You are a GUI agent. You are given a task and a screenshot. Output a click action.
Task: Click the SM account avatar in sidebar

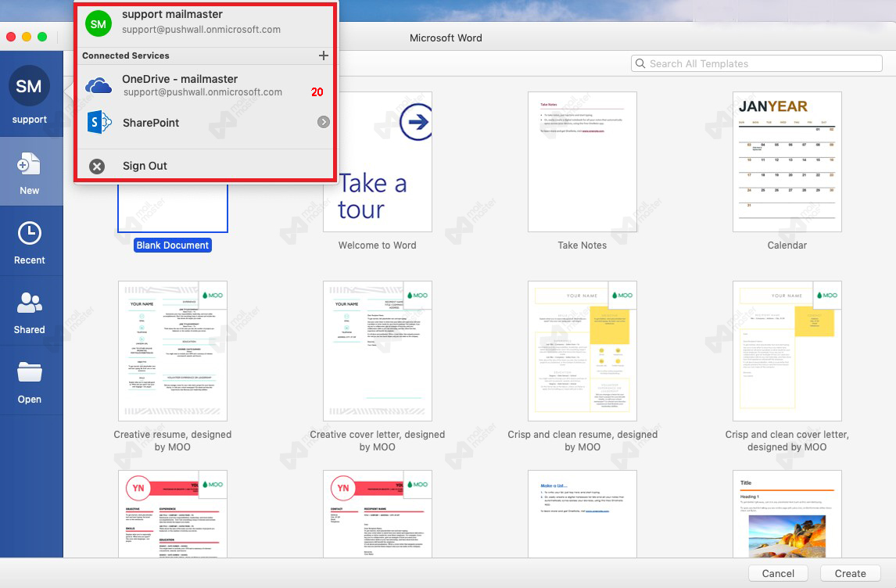tap(29, 86)
